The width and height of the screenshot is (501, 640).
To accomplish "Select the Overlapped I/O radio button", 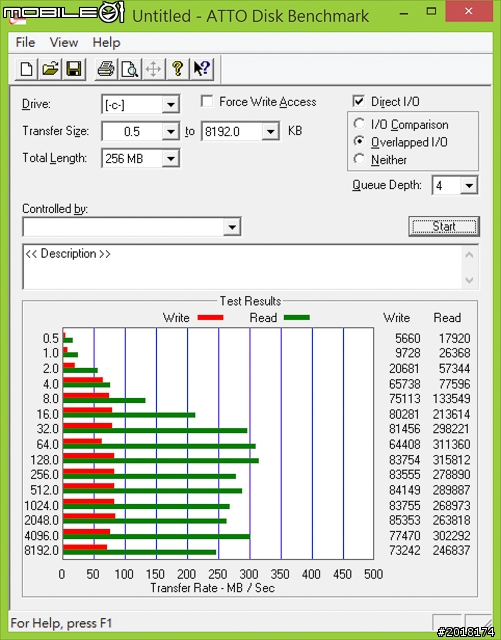I will (x=359, y=141).
